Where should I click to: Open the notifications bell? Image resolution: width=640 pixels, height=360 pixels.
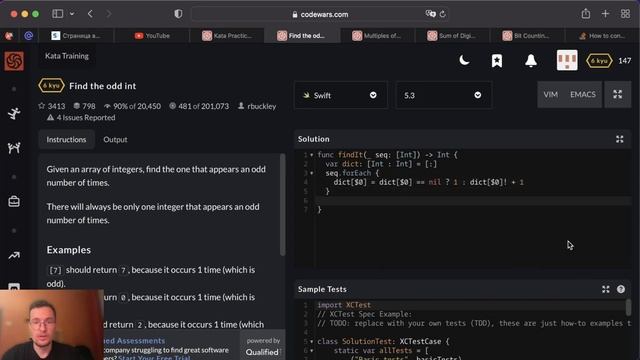pos(531,61)
